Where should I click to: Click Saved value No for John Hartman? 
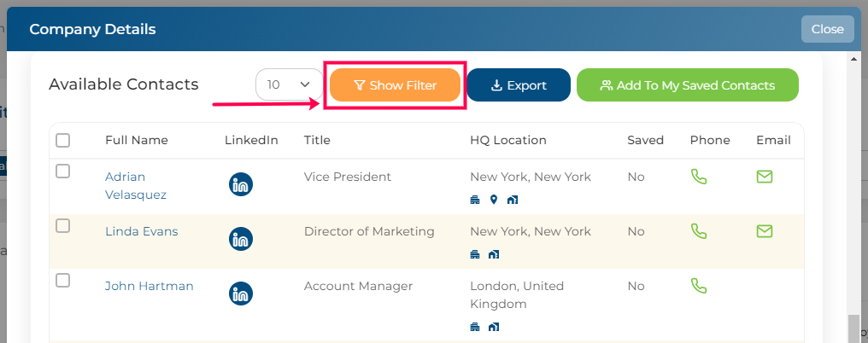click(x=636, y=286)
